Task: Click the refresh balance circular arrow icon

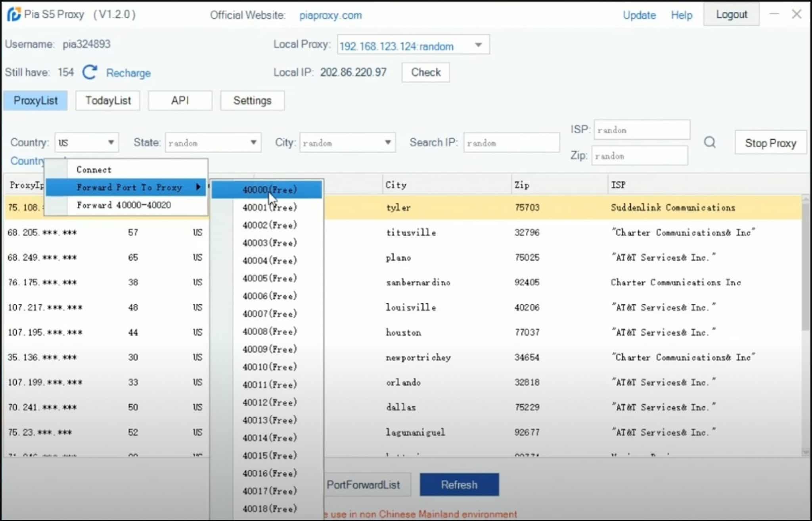Action: pyautogui.click(x=90, y=72)
